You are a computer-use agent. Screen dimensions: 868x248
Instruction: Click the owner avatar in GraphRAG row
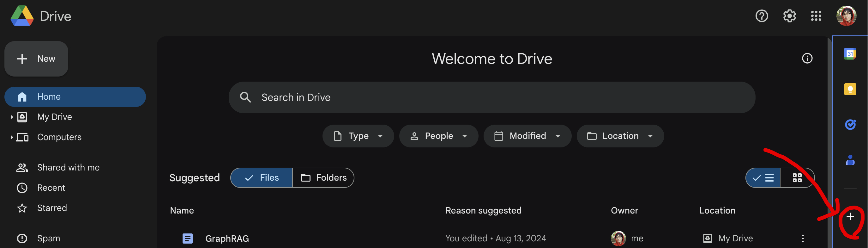pos(618,238)
